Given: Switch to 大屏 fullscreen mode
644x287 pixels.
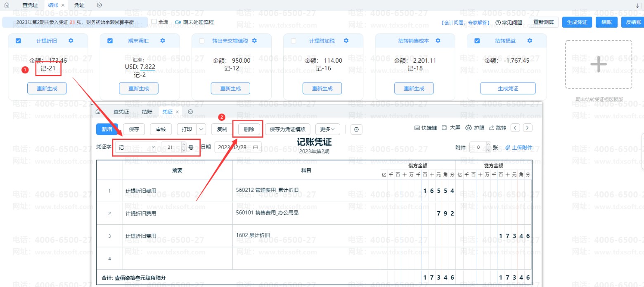Looking at the screenshot, I should click(x=445, y=128).
